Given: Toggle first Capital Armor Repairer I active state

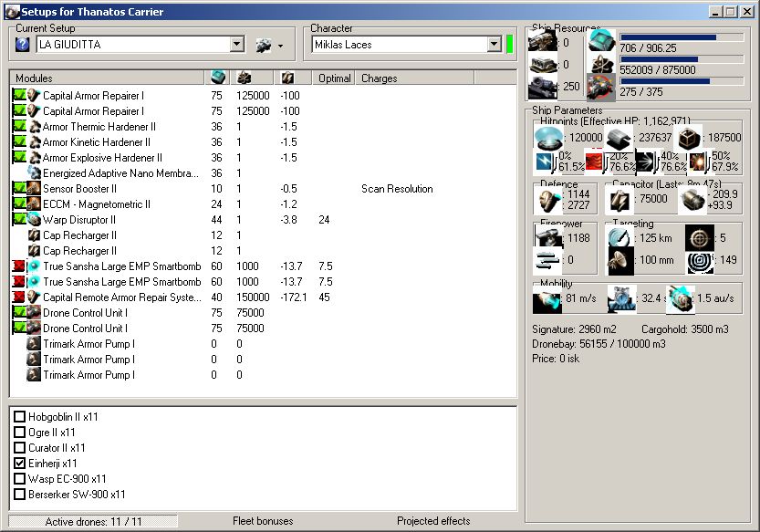Looking at the screenshot, I should coord(19,95).
